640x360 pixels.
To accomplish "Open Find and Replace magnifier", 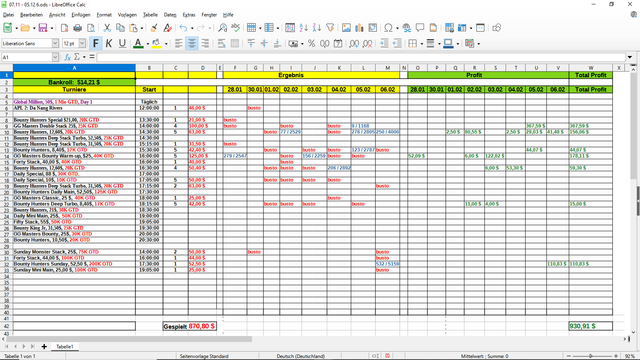I will (x=222, y=28).
